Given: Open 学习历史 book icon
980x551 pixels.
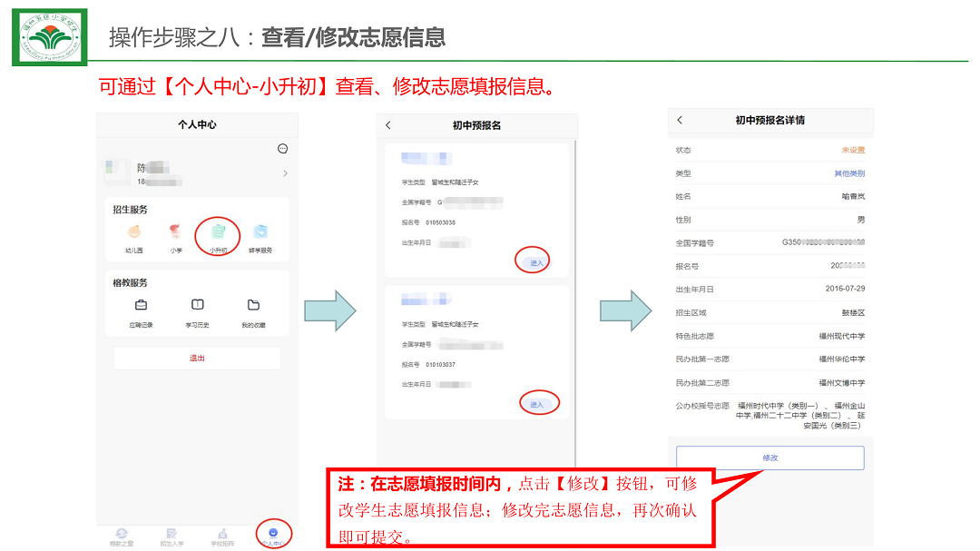Looking at the screenshot, I should 198,306.
